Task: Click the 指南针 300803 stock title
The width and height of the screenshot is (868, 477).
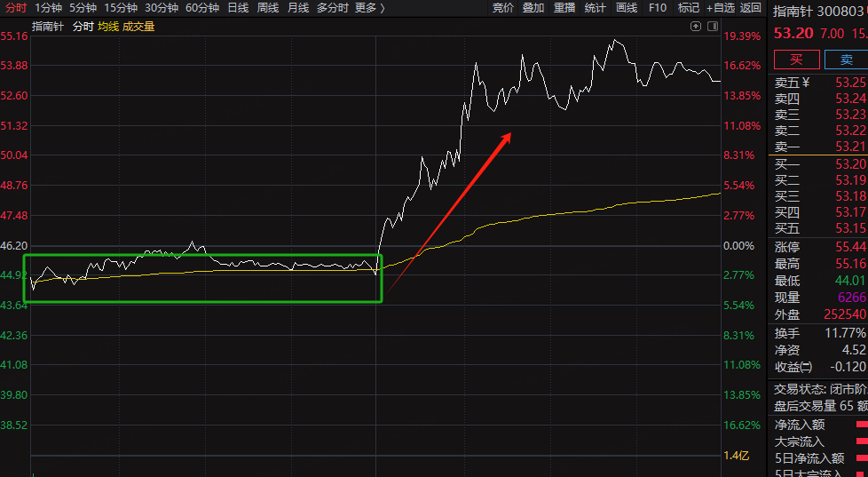Action: click(818, 12)
